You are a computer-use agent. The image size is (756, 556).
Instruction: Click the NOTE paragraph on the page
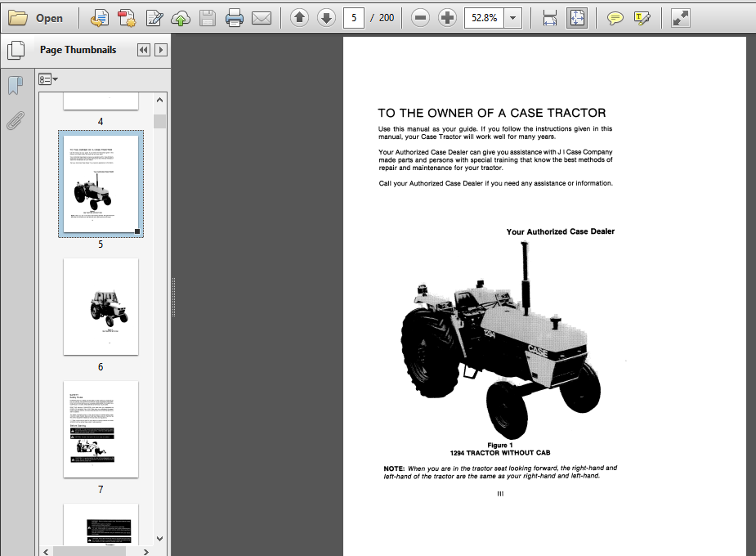[x=500, y=472]
